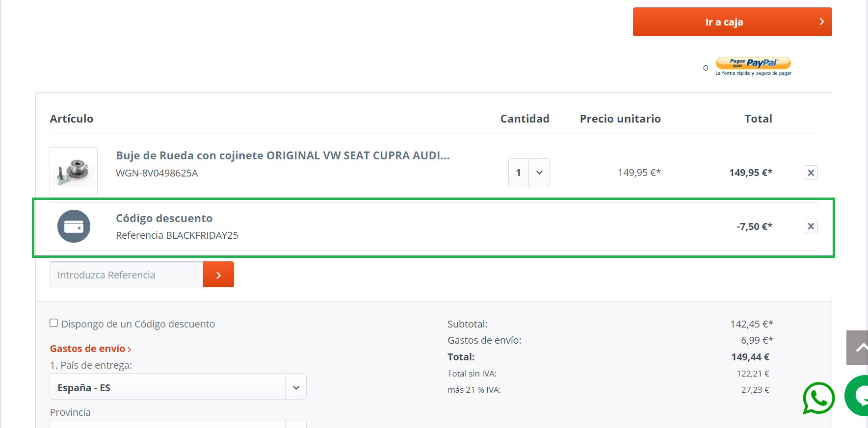Open the 'Gastos de envío' link
Screen dimensions: 868x428
(x=90, y=349)
